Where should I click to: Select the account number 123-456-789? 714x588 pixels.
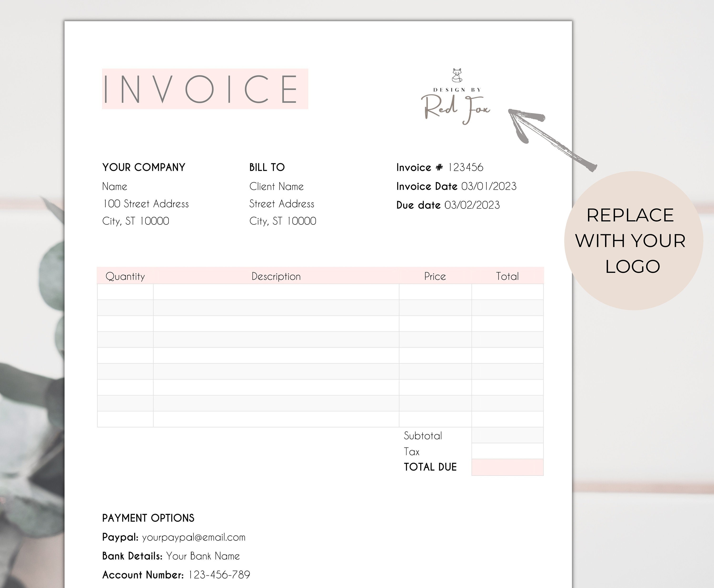[219, 575]
